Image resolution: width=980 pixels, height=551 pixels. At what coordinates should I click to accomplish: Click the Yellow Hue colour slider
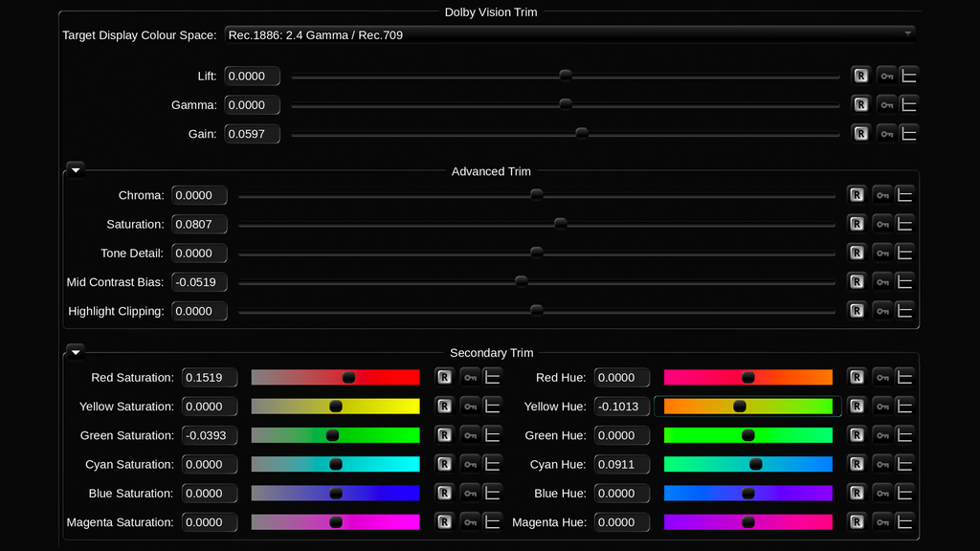tap(748, 406)
